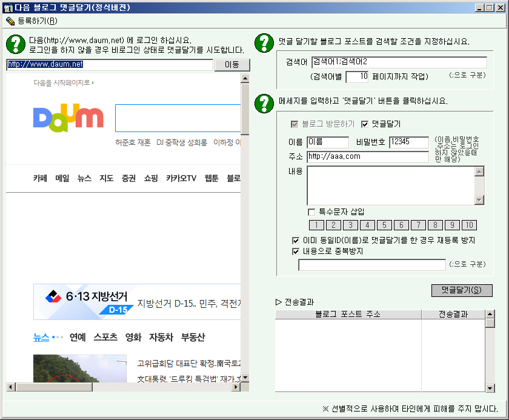
Task: Click the 댓글달기(S) submit button
Action: (462, 290)
